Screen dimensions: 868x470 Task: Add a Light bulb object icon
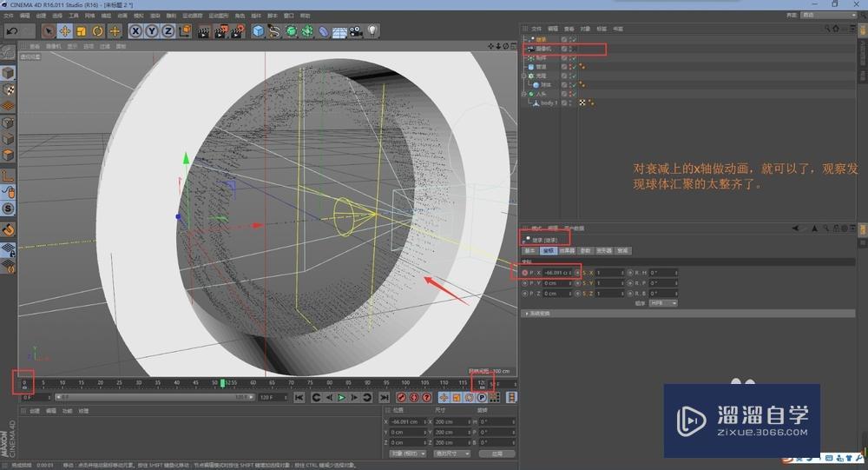(x=372, y=31)
